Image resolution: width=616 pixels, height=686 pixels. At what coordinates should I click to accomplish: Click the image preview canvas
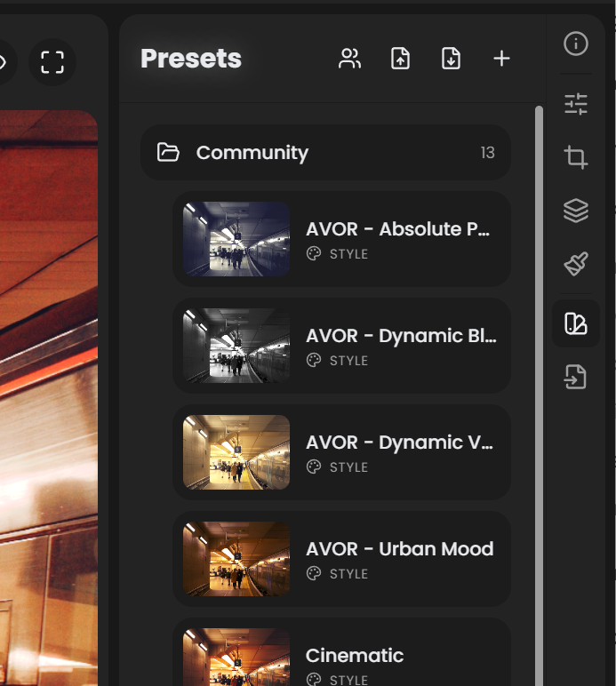[49, 398]
